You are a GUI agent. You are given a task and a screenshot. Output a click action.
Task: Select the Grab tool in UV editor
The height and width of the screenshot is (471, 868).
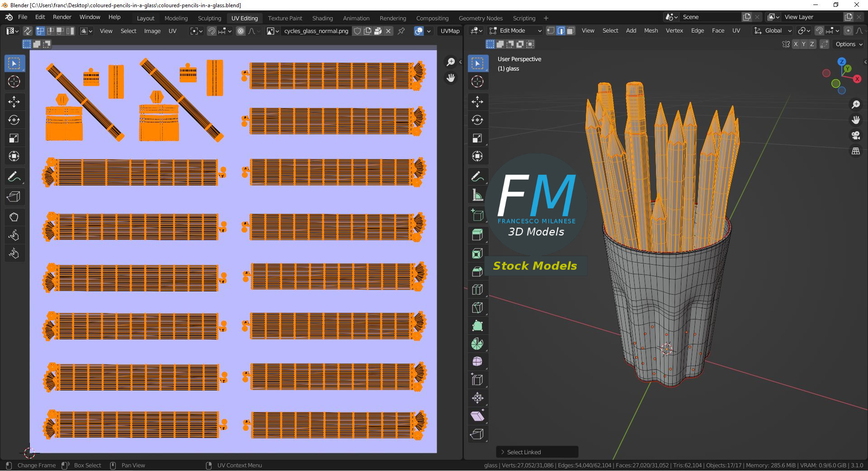pos(14,217)
